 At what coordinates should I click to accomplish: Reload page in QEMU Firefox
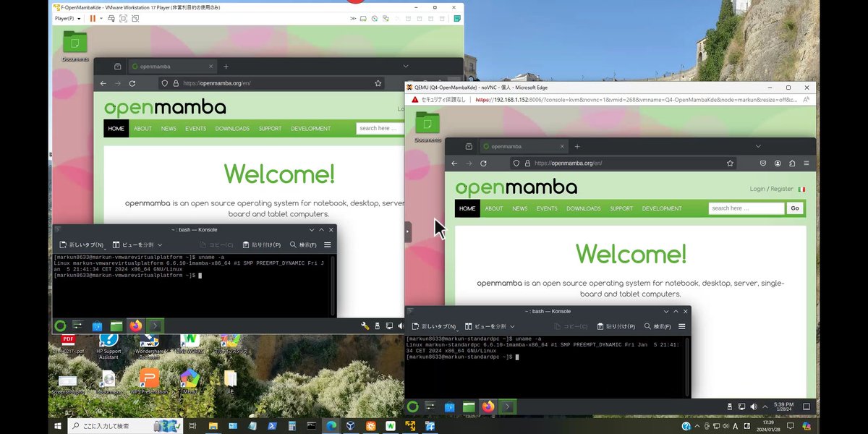483,163
